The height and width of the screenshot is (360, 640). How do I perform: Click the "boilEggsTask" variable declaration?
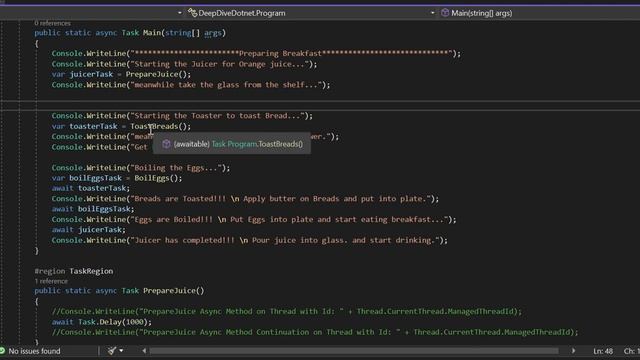click(x=96, y=178)
